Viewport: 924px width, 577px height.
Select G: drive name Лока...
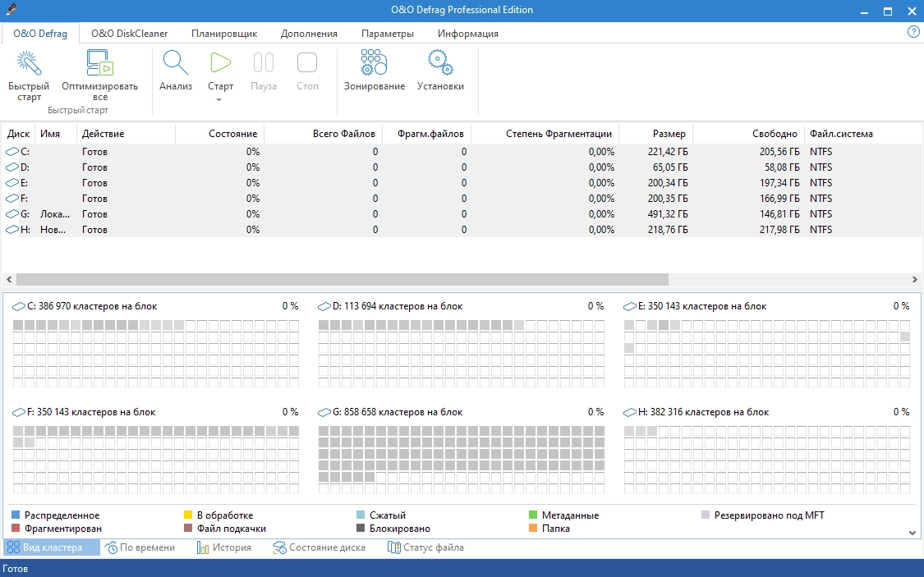(55, 214)
